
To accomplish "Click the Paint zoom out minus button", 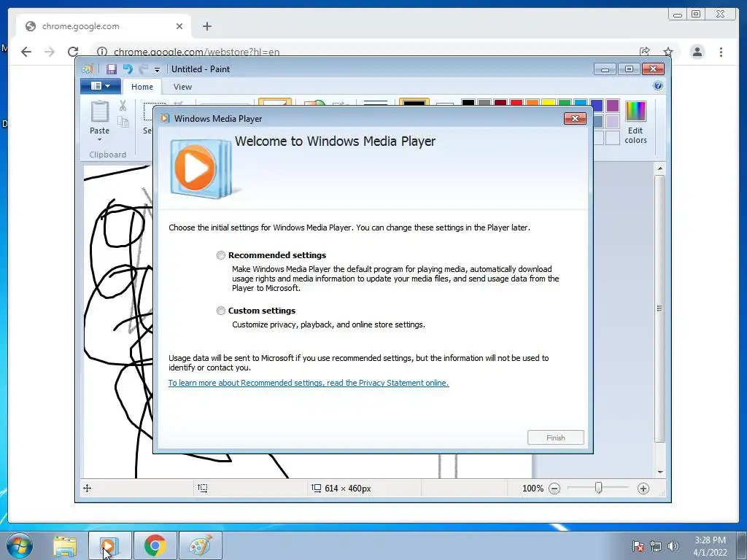I will point(554,489).
